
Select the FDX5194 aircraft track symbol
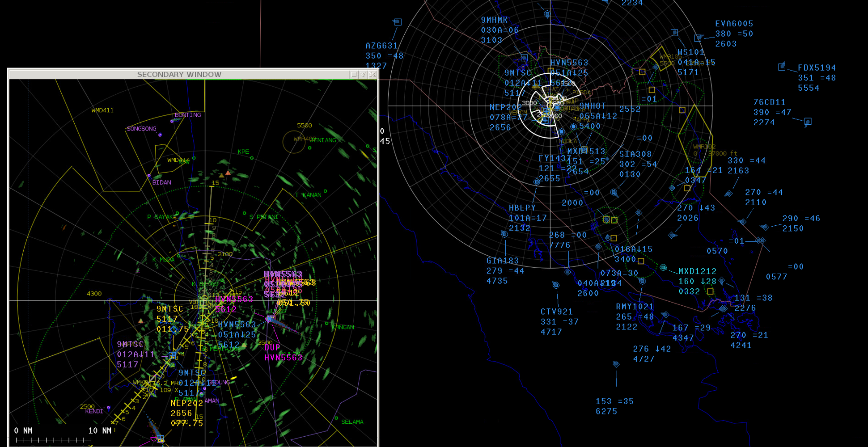(x=781, y=67)
